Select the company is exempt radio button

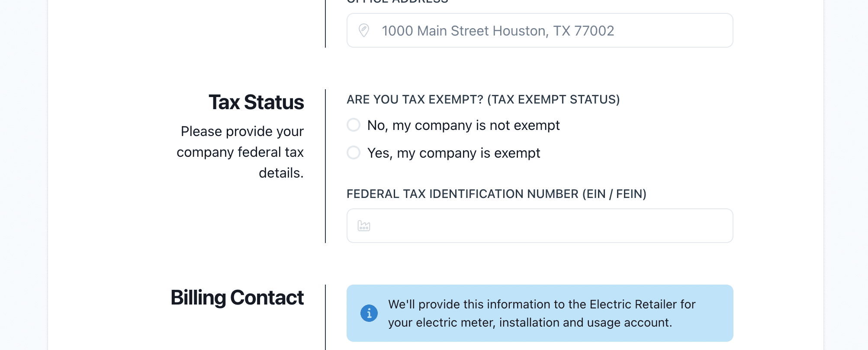[354, 152]
